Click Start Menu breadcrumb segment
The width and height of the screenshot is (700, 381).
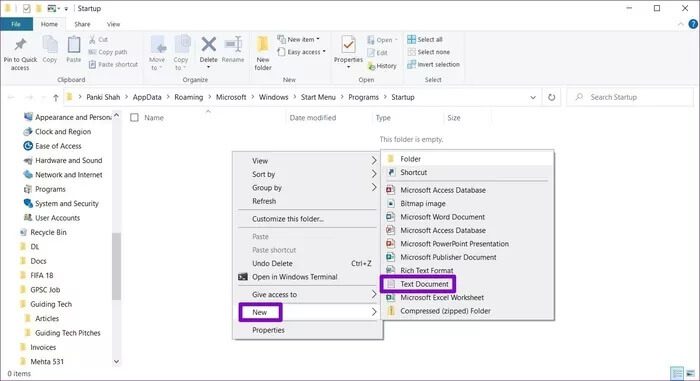point(318,97)
